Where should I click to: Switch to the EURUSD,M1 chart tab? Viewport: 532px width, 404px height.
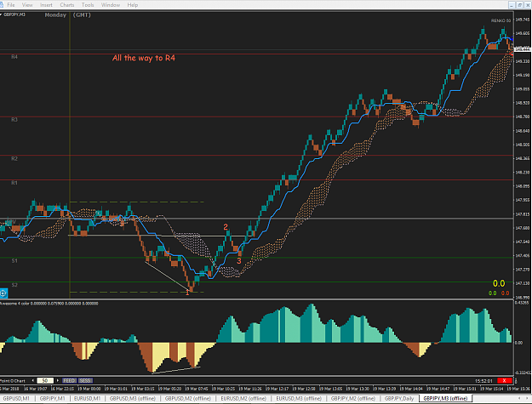(x=87, y=399)
